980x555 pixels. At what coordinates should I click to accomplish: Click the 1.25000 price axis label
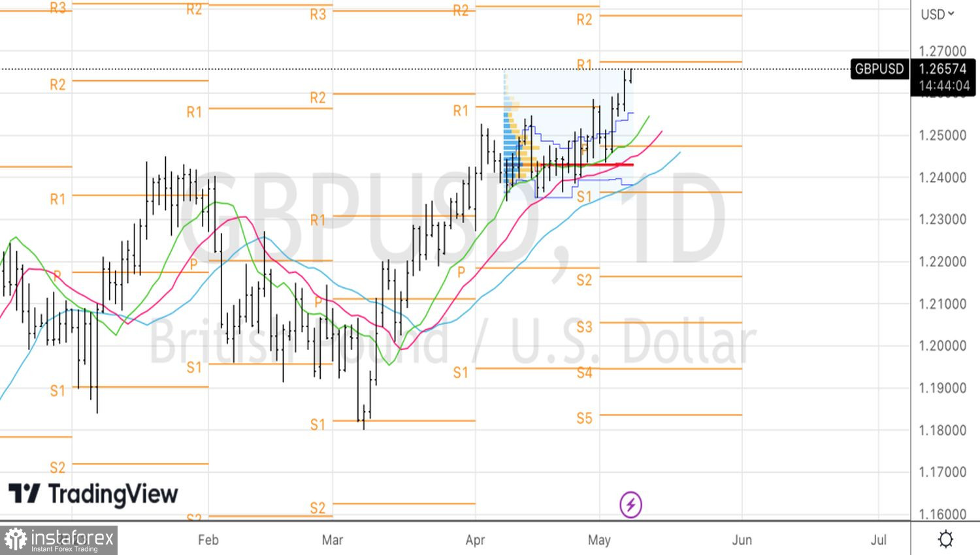[942, 135]
